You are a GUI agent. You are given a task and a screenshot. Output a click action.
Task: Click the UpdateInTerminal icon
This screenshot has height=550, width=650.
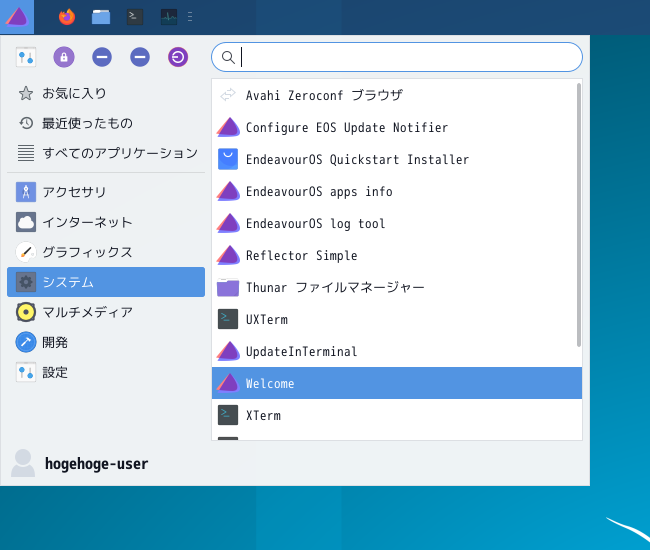[x=228, y=351]
